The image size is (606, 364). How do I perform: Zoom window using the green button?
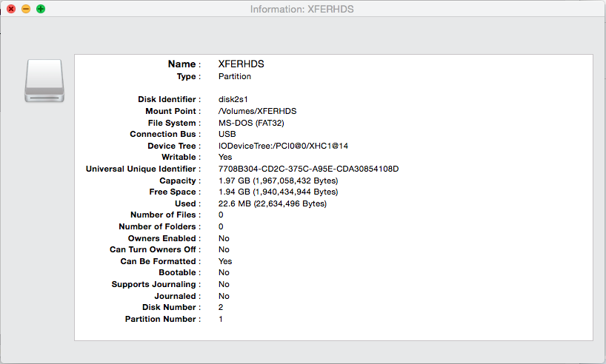[41, 9]
